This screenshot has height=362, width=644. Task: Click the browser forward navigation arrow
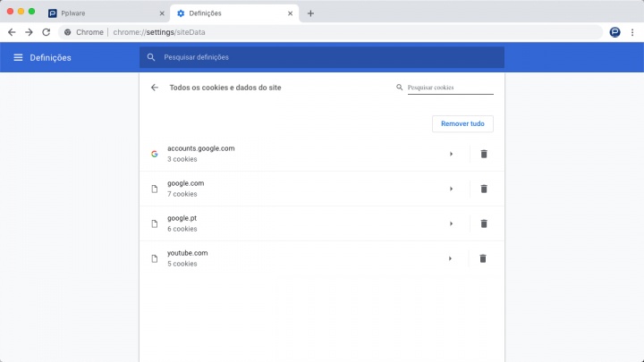[x=29, y=32]
